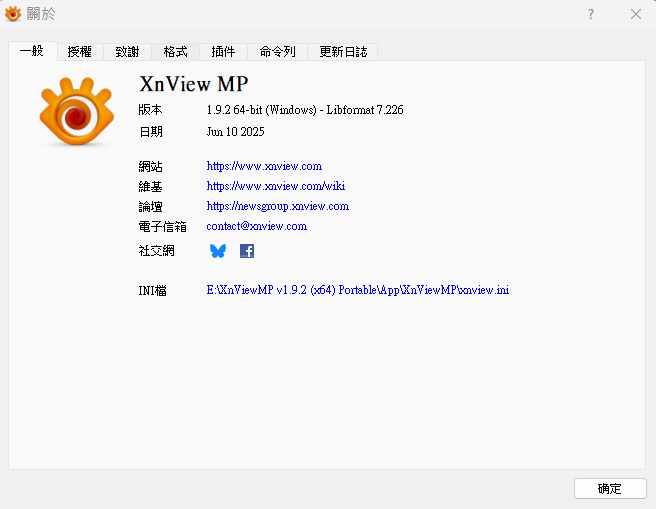Open the xnview.com/wiki link

(x=276, y=186)
